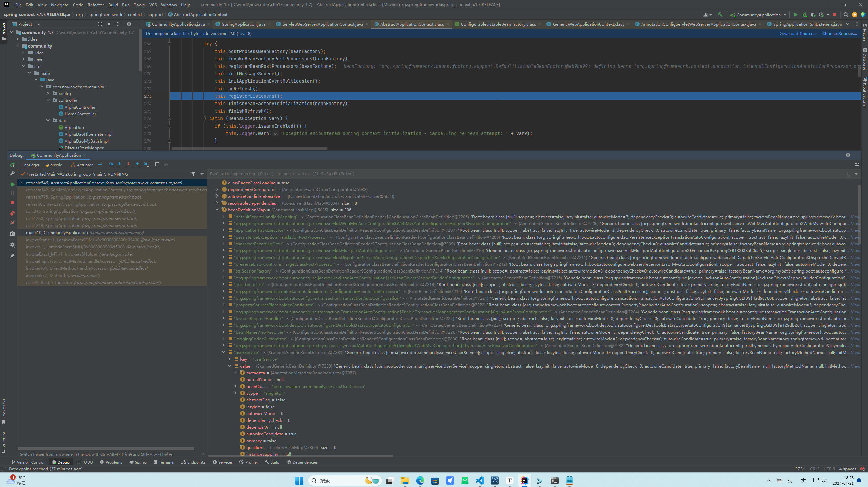Expand the config folder in project tree
This screenshot has width=868, height=487.
(48, 93)
